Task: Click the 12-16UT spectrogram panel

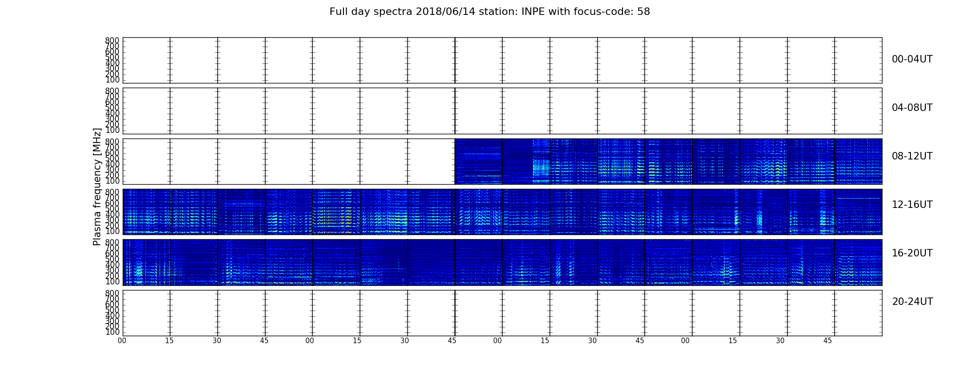Action: 502,212
